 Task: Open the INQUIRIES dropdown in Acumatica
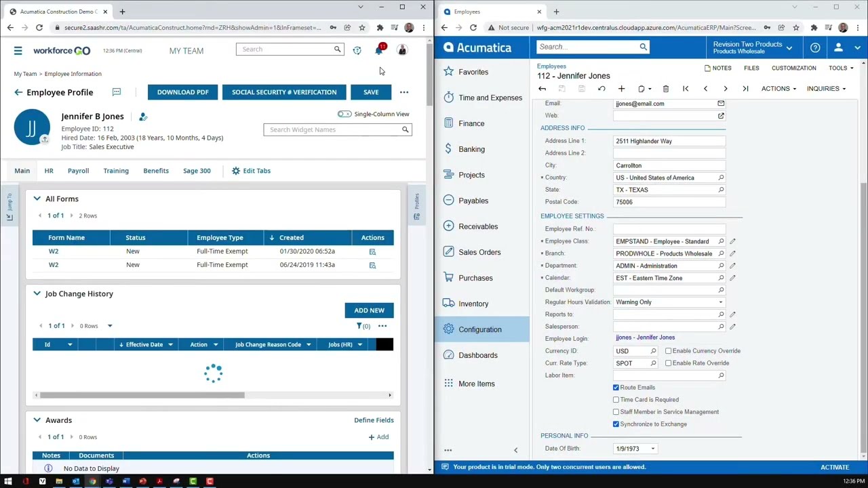click(x=826, y=89)
